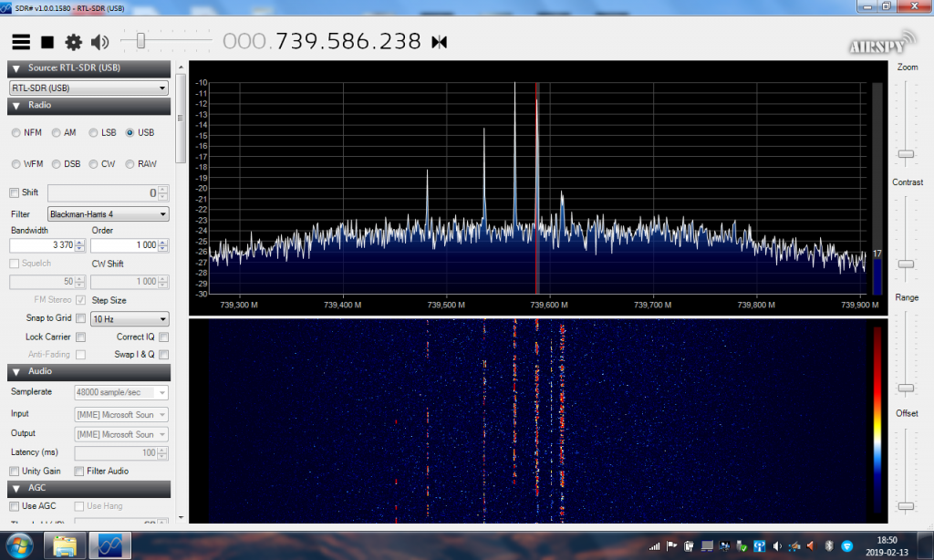Screen dimensions: 934x560
Task: Toggle the FM Stereo checkbox
Action: 80,300
